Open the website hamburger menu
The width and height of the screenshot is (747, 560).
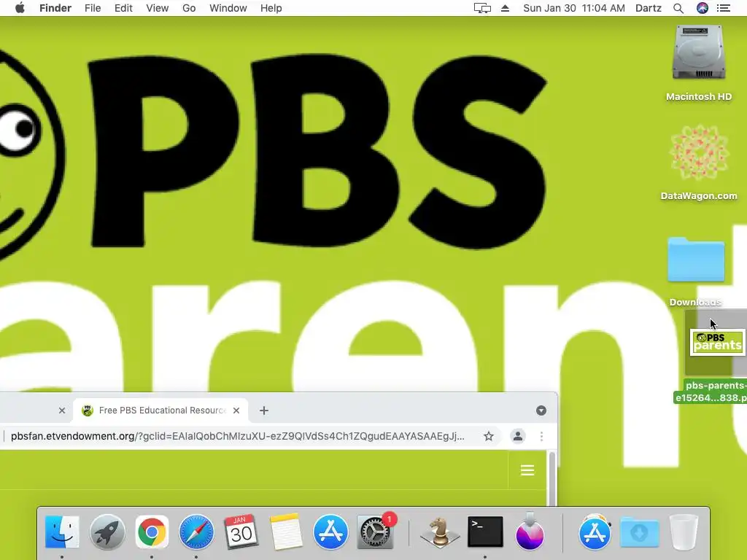click(x=527, y=470)
